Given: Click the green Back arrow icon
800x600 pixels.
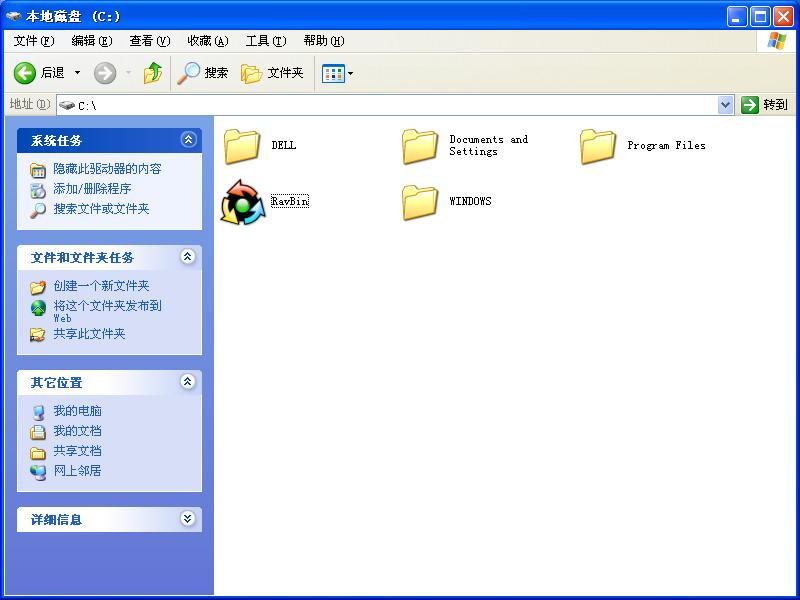Looking at the screenshot, I should [24, 73].
